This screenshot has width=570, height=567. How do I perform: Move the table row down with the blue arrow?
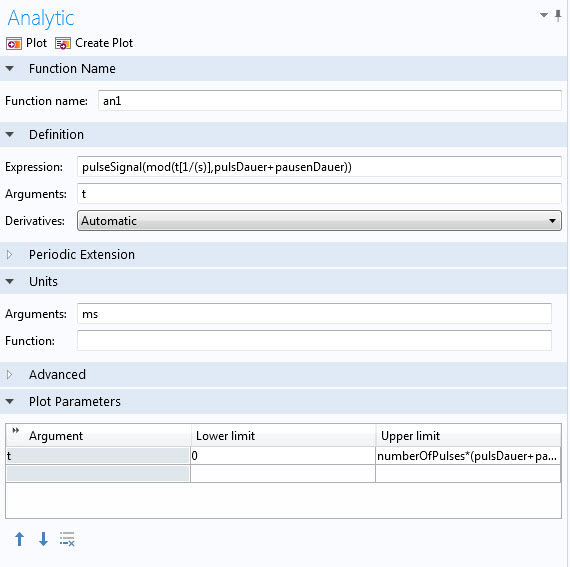[43, 539]
